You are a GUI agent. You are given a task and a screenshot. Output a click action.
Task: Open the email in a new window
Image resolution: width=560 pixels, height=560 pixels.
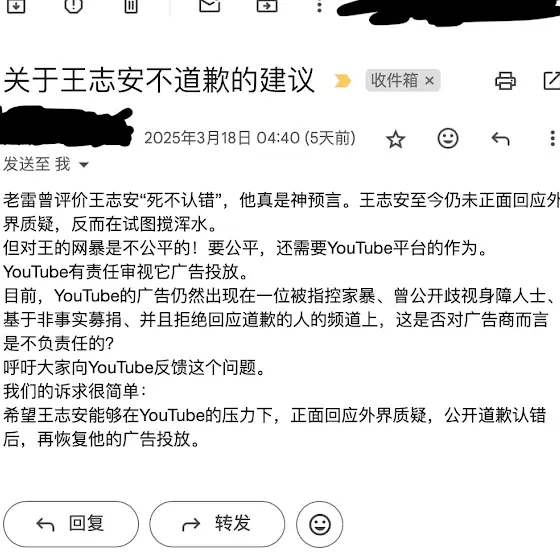coord(552,81)
